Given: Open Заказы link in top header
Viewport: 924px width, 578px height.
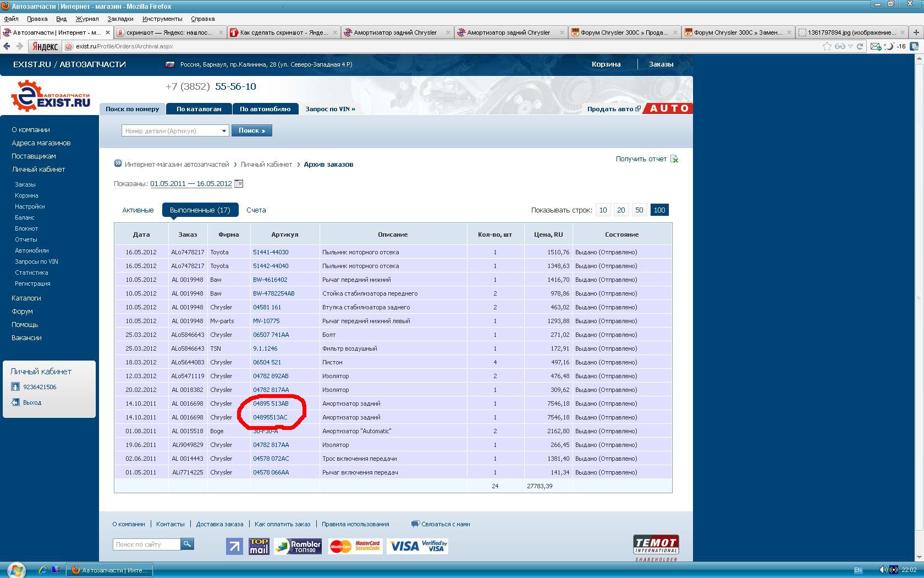Looking at the screenshot, I should point(661,64).
